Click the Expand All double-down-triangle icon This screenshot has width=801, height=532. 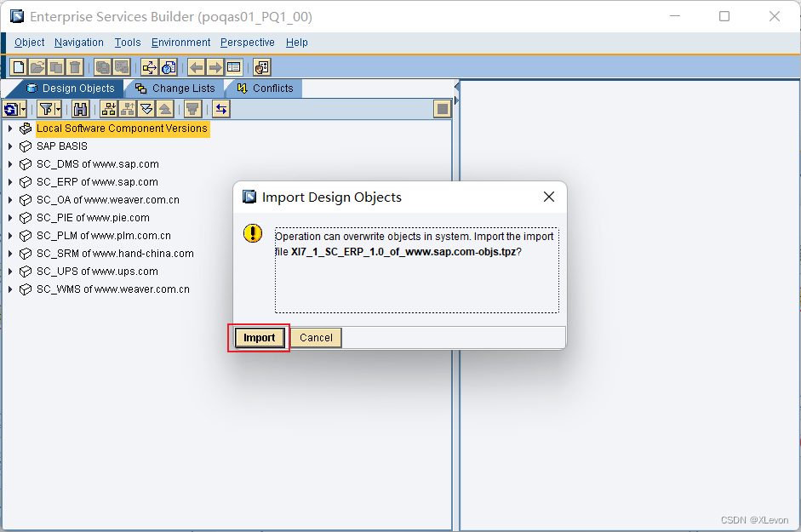[x=146, y=109]
